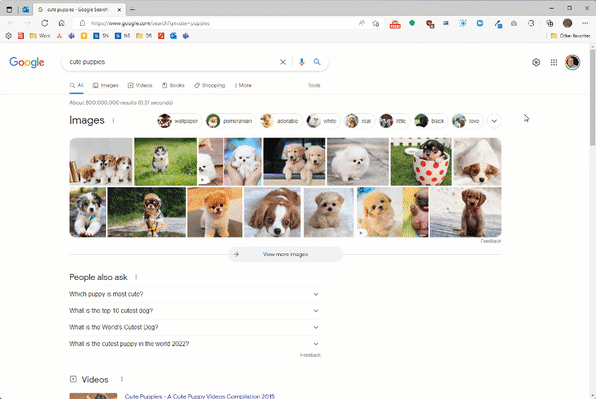
Task: Add this page to favorites star icon
Action: pyautogui.click(x=376, y=24)
